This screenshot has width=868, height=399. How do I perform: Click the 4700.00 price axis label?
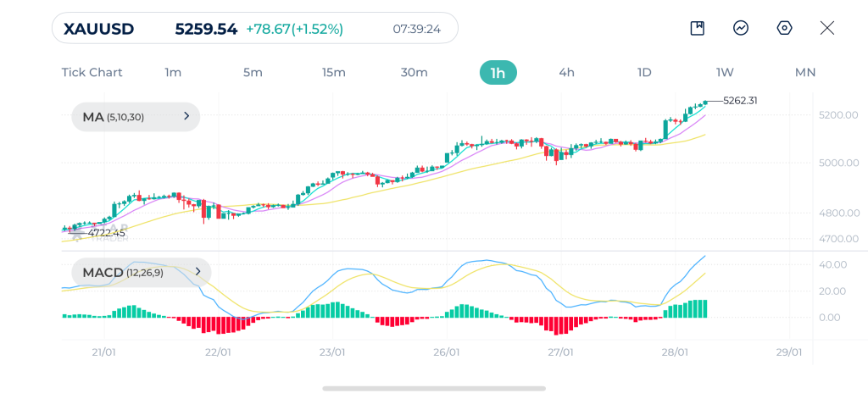838,239
